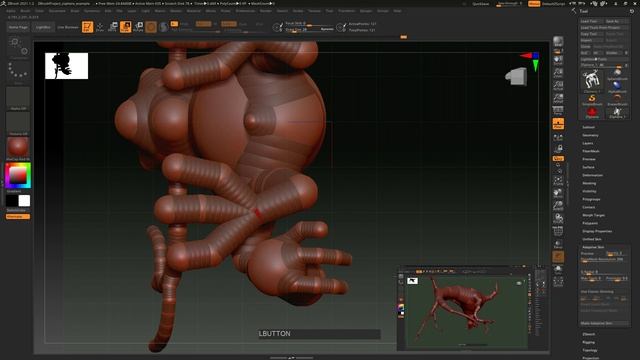Click the ZoomD 3D zoom icon

coord(558,206)
